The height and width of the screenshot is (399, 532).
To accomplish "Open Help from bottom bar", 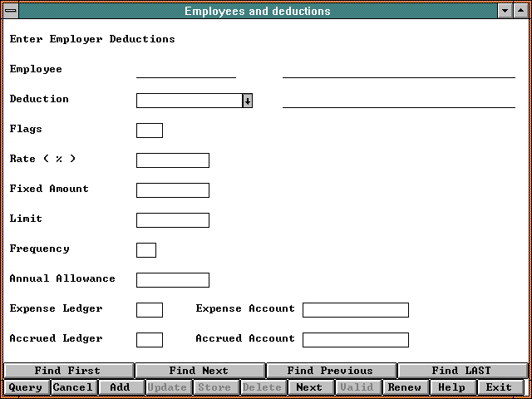I will click(x=451, y=387).
